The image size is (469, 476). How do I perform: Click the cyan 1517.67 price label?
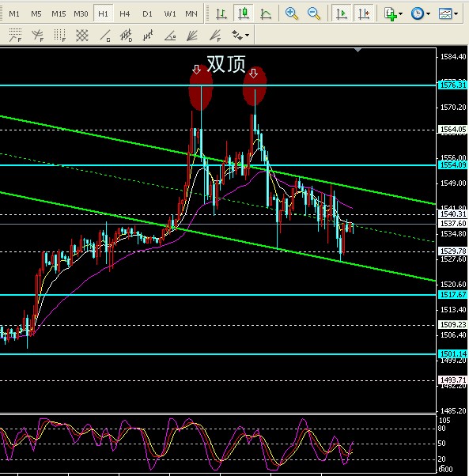pos(452,294)
